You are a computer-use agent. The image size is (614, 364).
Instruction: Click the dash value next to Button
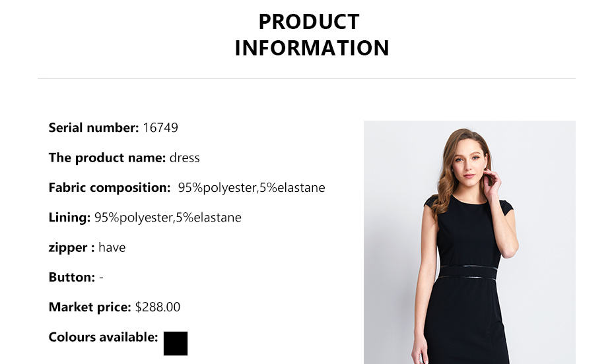click(x=102, y=278)
